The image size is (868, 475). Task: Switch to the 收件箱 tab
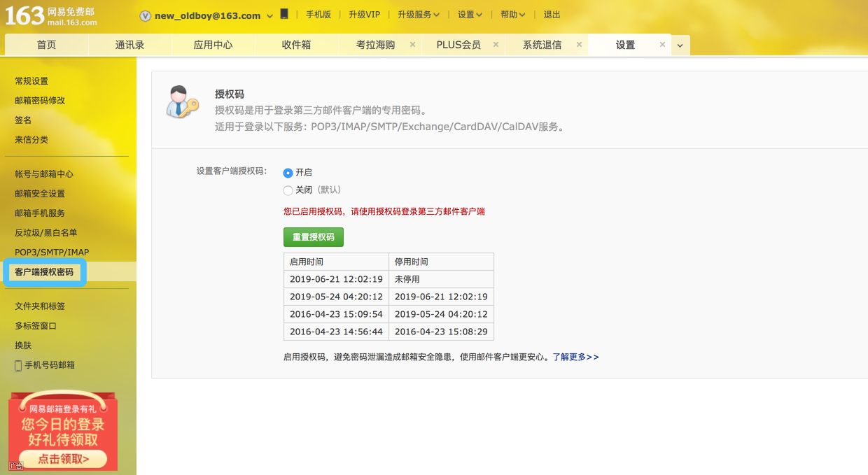point(297,43)
